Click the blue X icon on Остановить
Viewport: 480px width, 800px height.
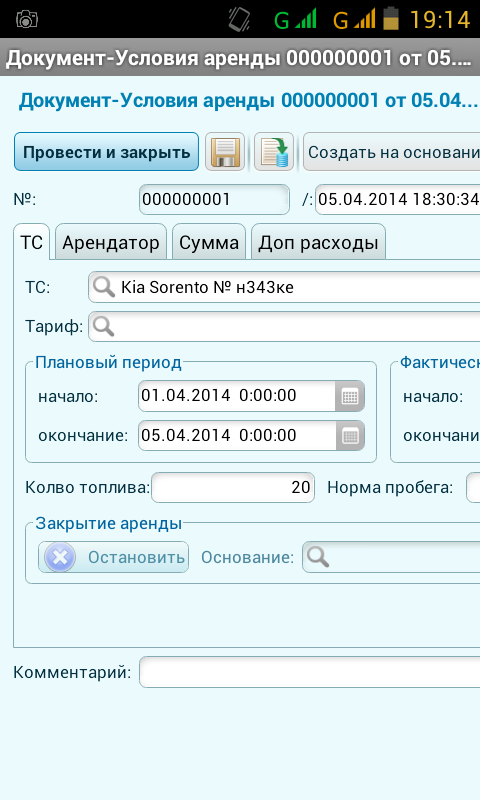60,557
